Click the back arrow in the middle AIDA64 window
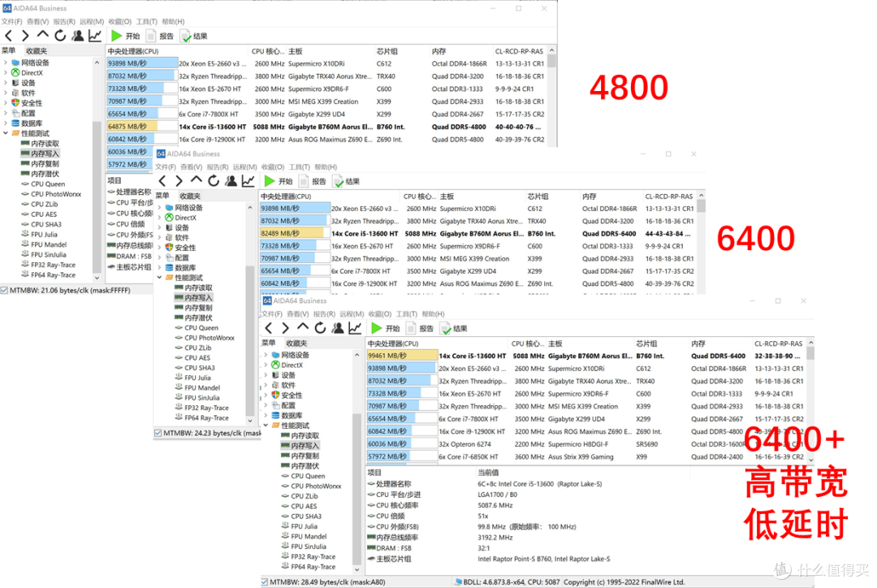The image size is (877, 588). 162,181
